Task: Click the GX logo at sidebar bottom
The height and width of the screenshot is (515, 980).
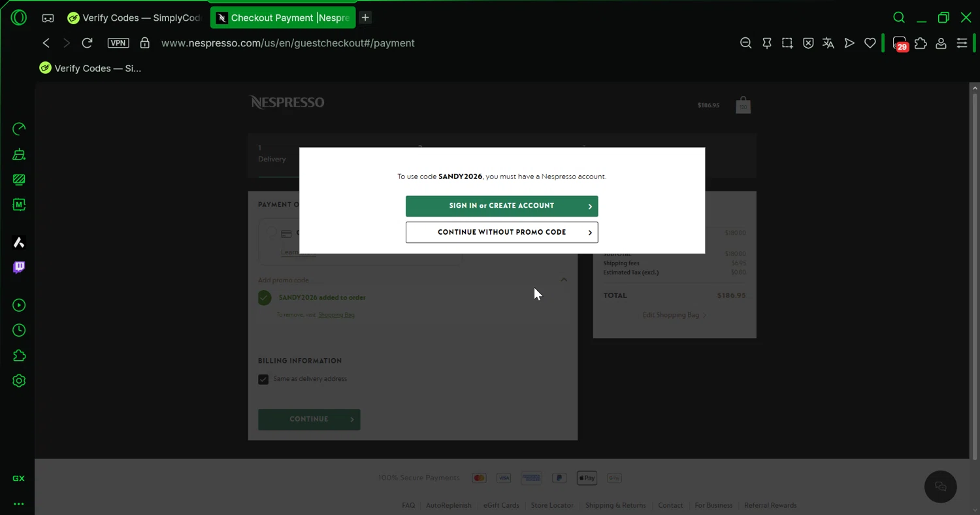Action: click(19, 478)
